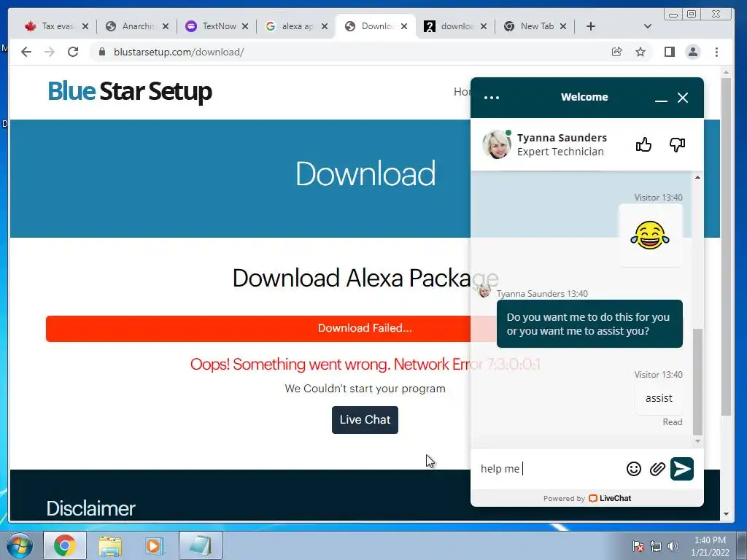The width and height of the screenshot is (747, 560).
Task: Open Windows Media Player from taskbar
Action: pos(155,545)
